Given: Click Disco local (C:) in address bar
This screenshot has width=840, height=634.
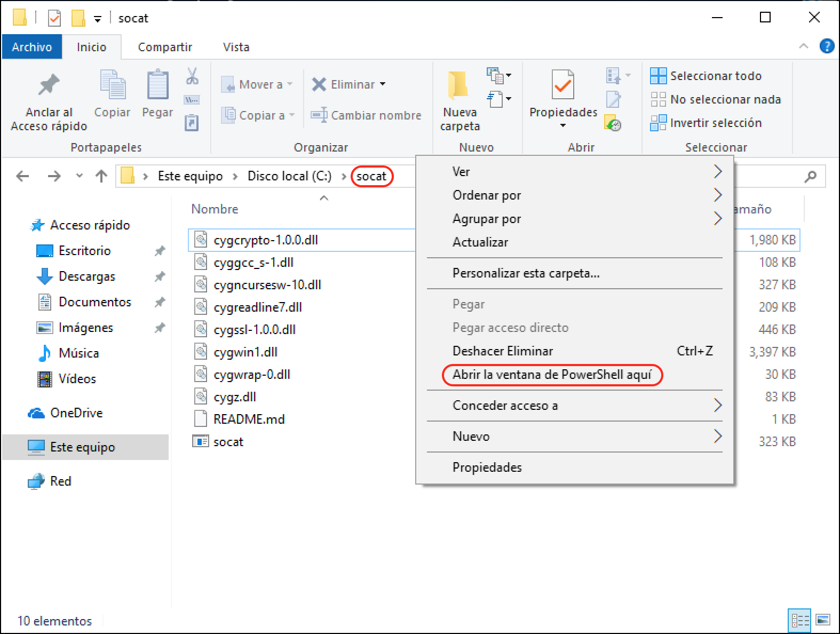Looking at the screenshot, I should [289, 176].
